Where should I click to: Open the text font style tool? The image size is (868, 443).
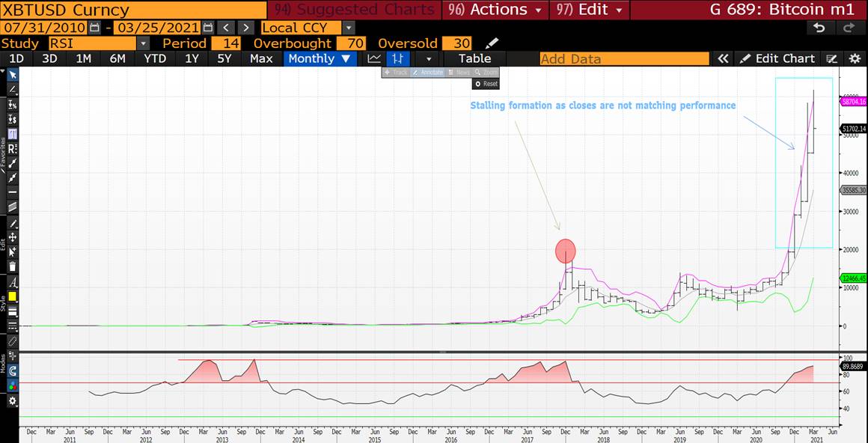coord(12,282)
